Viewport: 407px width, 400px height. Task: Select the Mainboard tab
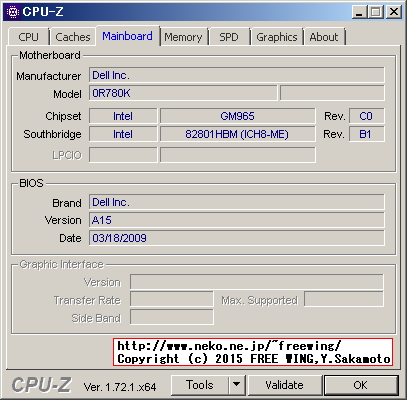pos(127,36)
